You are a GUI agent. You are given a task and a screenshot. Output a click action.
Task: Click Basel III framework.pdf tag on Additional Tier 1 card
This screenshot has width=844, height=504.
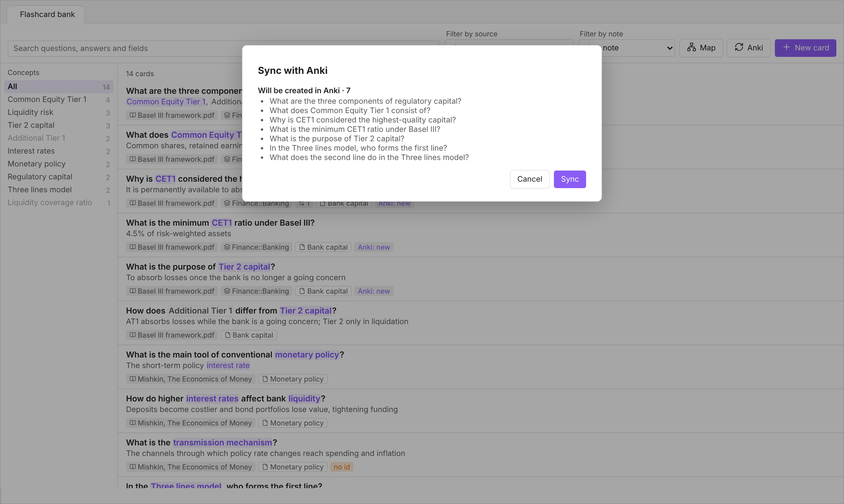click(172, 335)
